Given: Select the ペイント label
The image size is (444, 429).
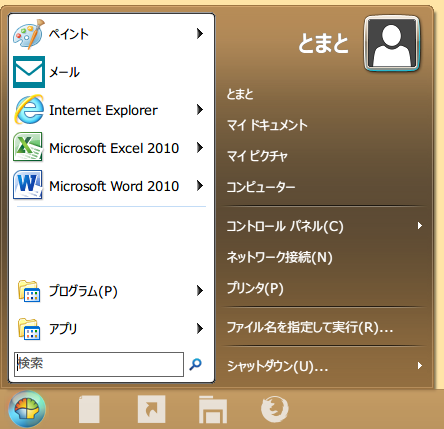Looking at the screenshot, I should tap(69, 34).
